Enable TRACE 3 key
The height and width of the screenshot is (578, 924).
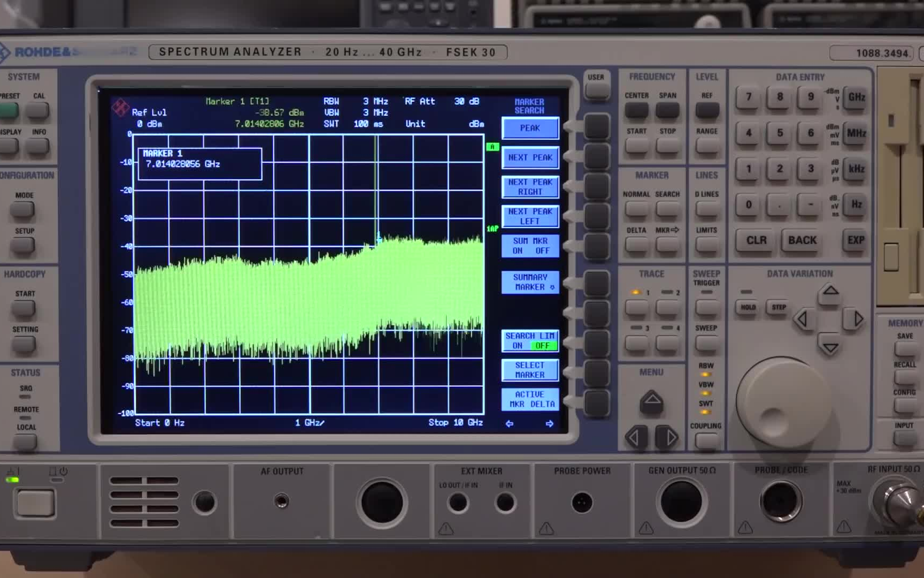click(636, 344)
